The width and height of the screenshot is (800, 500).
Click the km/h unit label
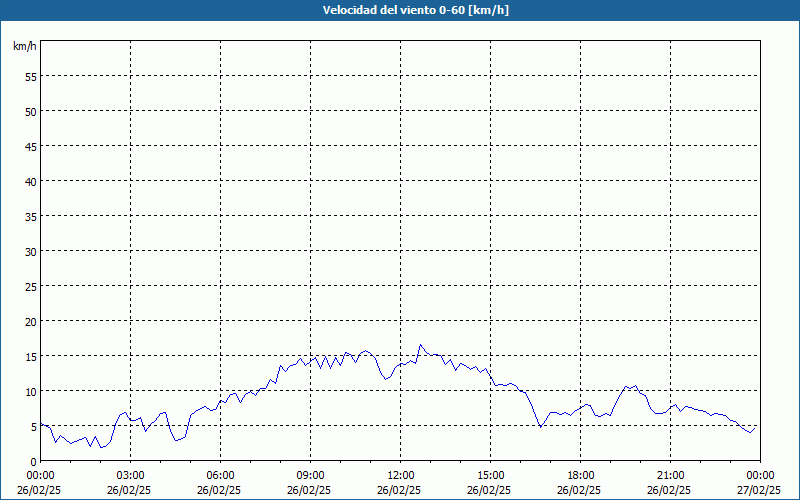[24, 46]
